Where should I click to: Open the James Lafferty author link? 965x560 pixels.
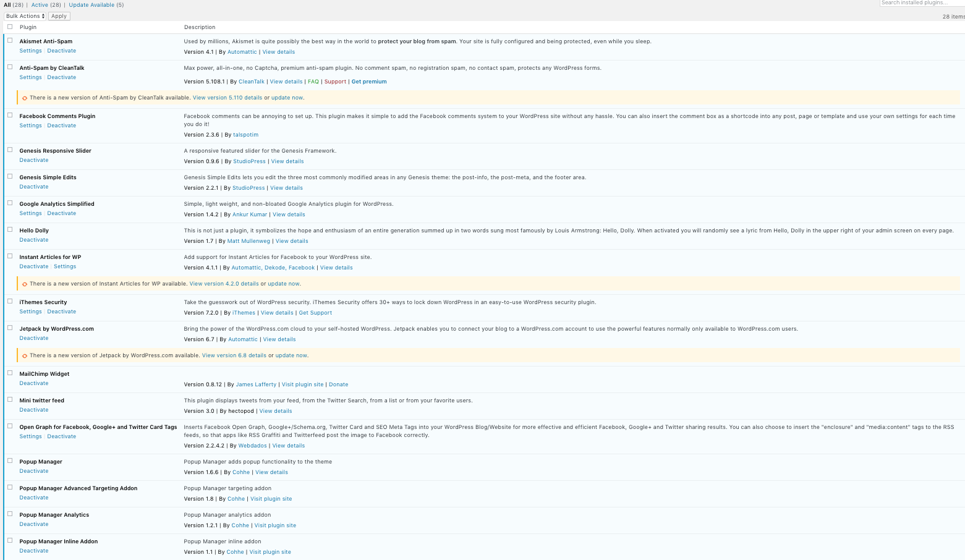256,384
